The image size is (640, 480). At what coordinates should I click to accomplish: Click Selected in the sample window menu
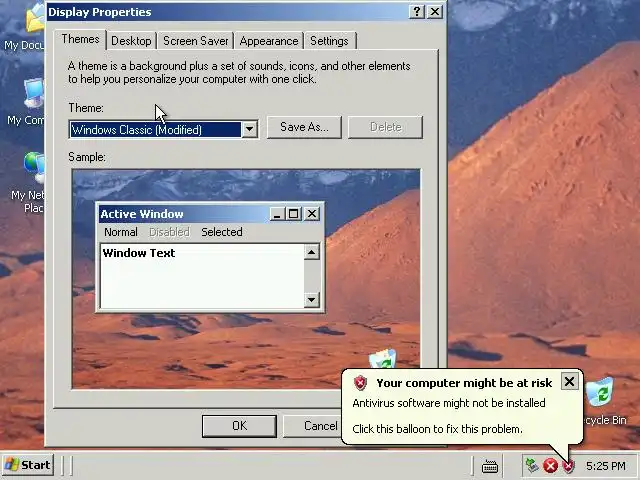click(x=222, y=232)
